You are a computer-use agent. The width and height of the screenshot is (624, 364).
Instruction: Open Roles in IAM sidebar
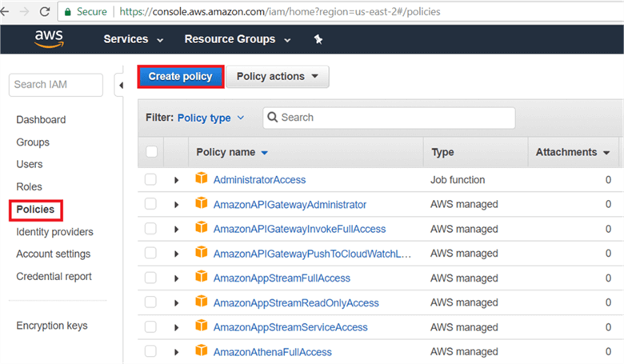pos(29,186)
